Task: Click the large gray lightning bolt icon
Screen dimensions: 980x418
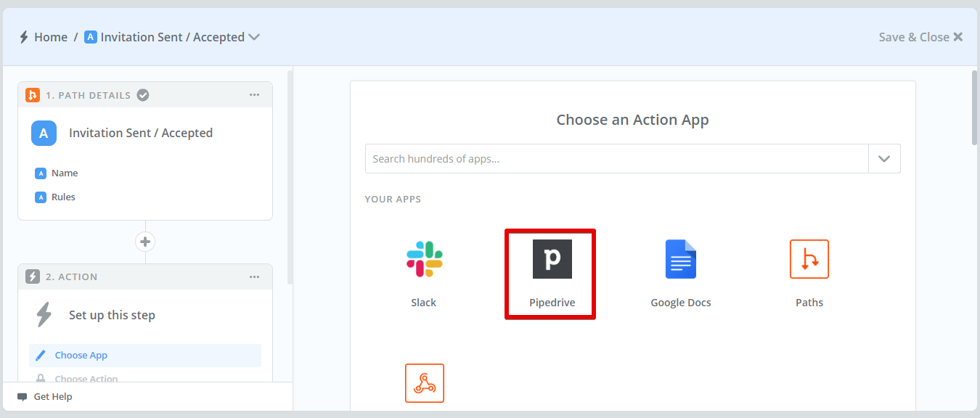Action: click(x=44, y=315)
